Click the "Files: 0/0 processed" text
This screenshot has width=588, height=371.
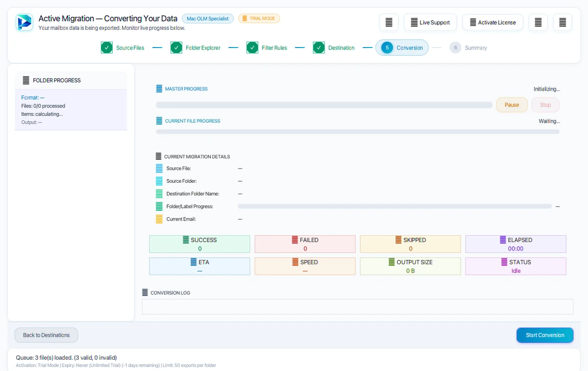click(x=43, y=106)
